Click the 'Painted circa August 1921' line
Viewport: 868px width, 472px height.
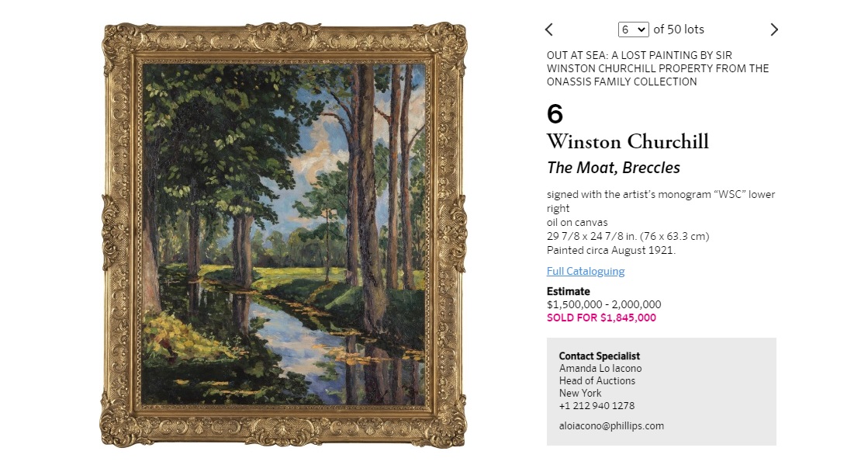611,250
